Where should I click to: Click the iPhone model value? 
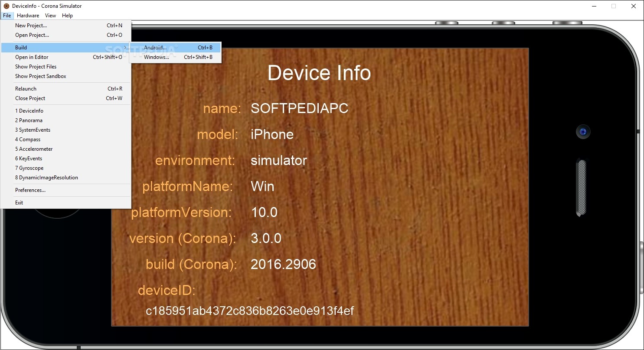pos(272,134)
